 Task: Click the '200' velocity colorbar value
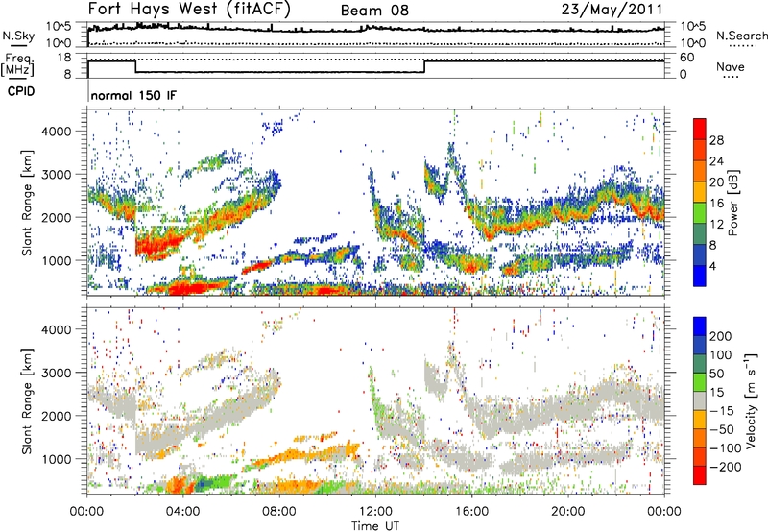pyautogui.click(x=720, y=336)
